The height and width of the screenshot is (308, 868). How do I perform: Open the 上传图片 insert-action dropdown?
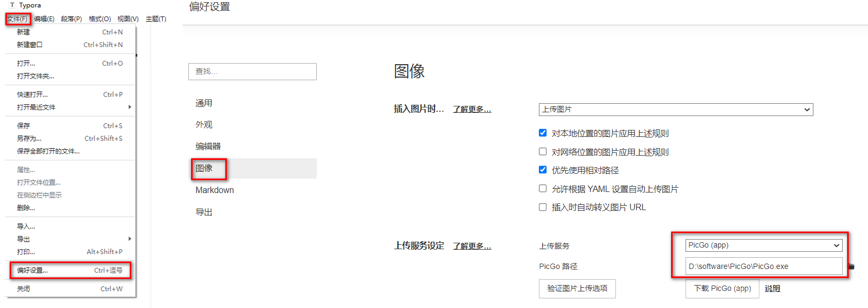(676, 110)
